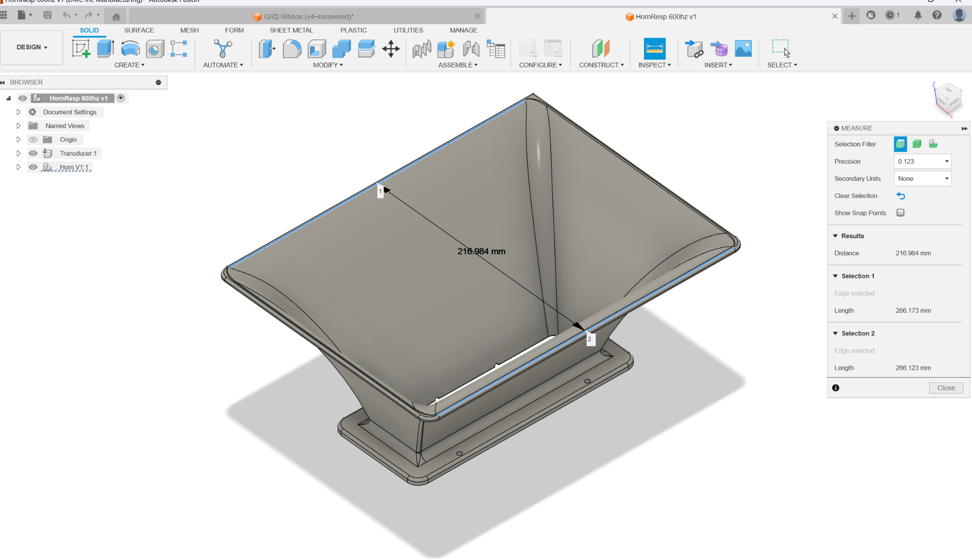Open the Data Panel grid icon
The height and width of the screenshot is (560, 972).
pos(4,15)
